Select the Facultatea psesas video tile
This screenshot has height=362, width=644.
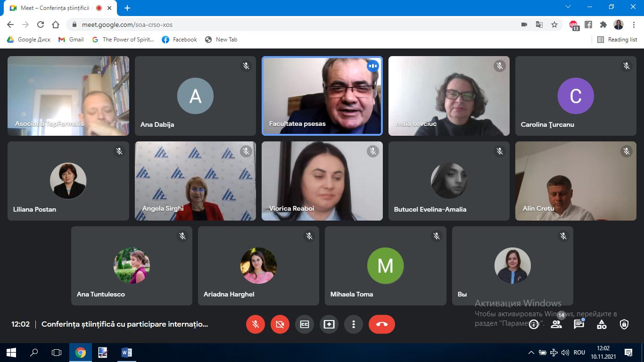click(x=322, y=96)
